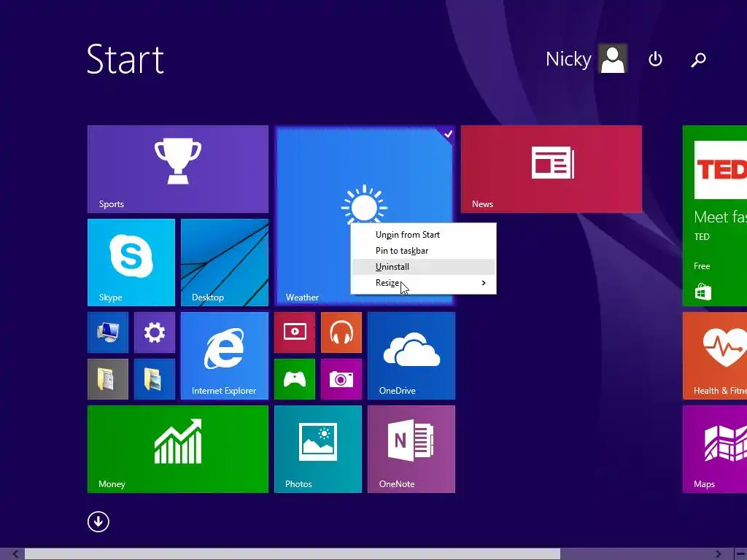Screen dimensions: 747x560
Task: Open the Camera small tile
Action: [x=341, y=379]
